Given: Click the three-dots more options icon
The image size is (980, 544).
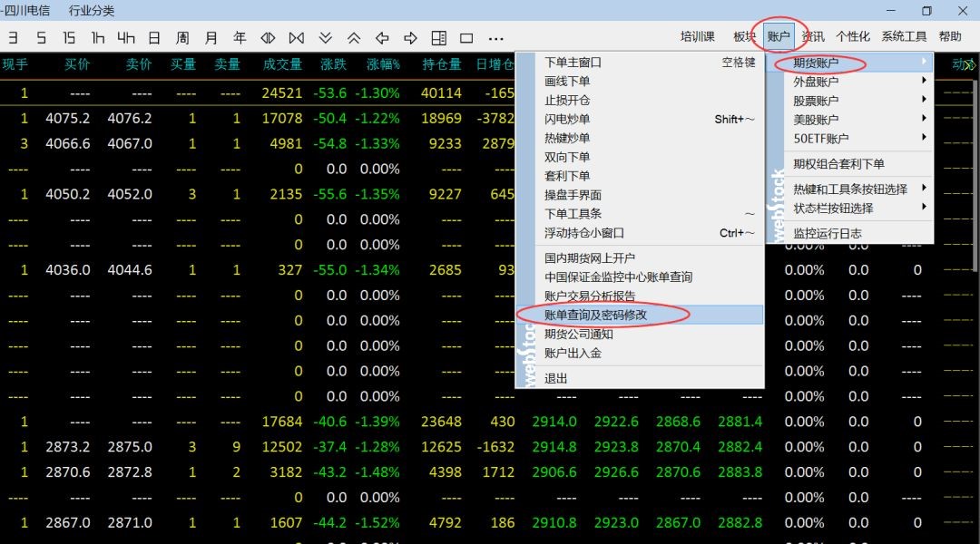Looking at the screenshot, I should [495, 38].
